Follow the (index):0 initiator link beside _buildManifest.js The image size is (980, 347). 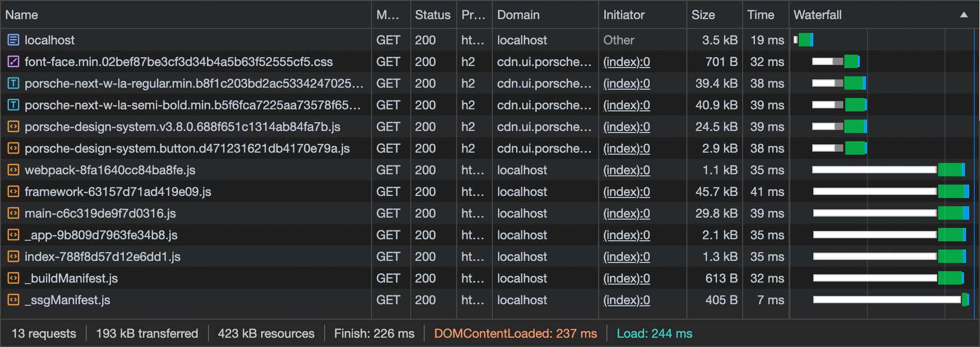[626, 278]
